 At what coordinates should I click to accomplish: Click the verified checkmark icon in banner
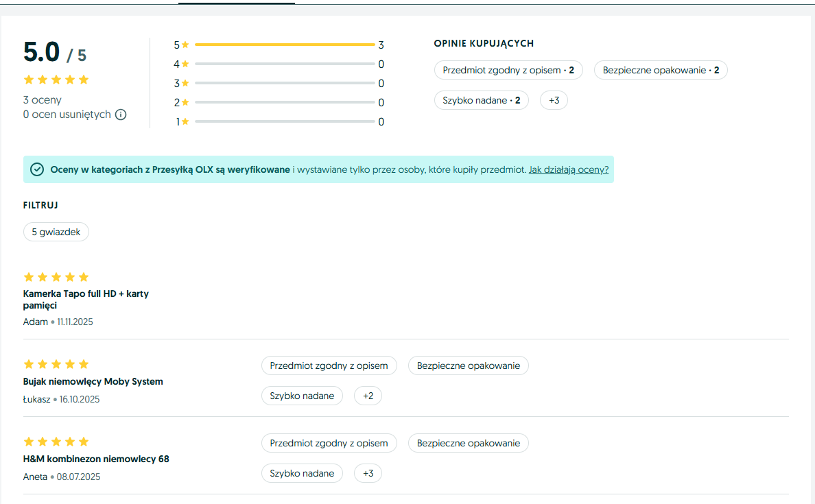(x=37, y=169)
